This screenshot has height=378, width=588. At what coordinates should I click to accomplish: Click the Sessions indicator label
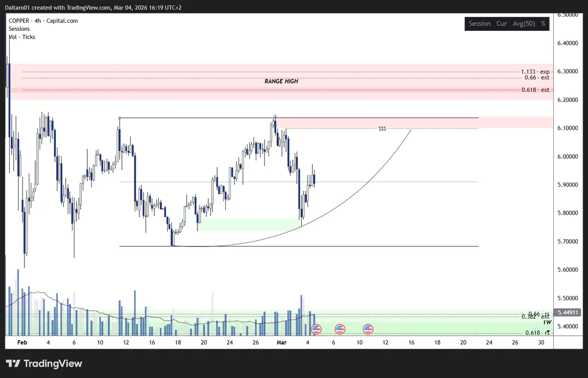coord(19,29)
